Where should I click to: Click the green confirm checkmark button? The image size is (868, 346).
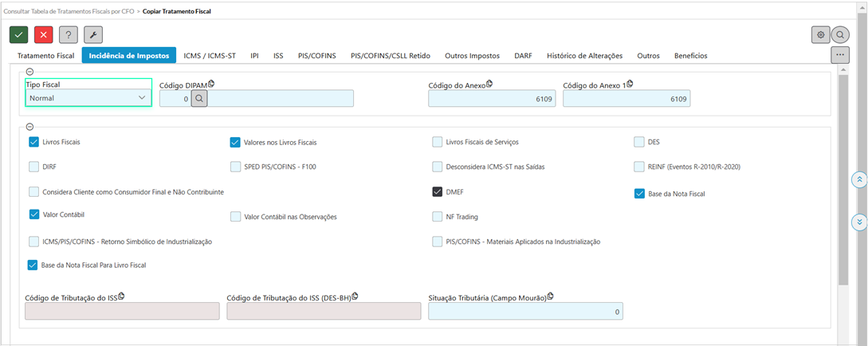[19, 35]
